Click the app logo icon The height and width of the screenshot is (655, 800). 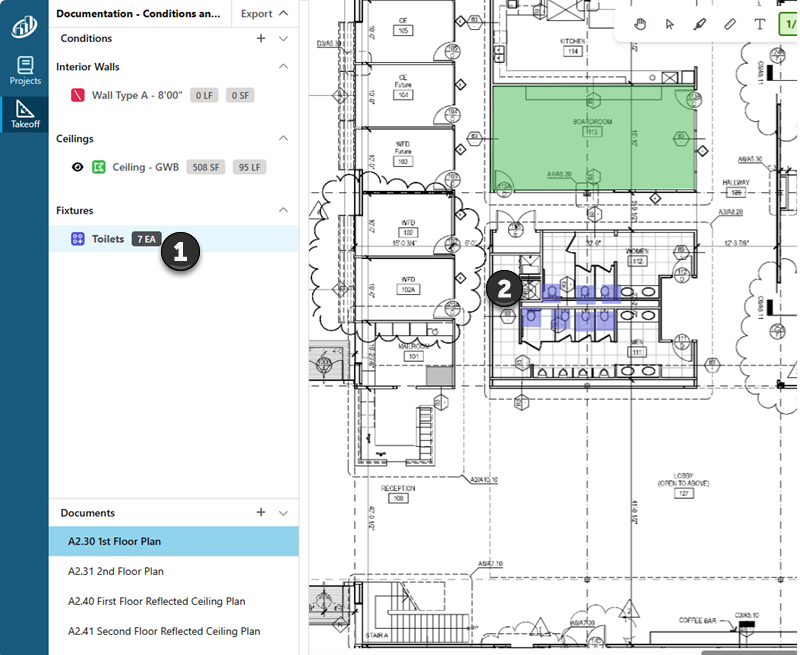(24, 27)
